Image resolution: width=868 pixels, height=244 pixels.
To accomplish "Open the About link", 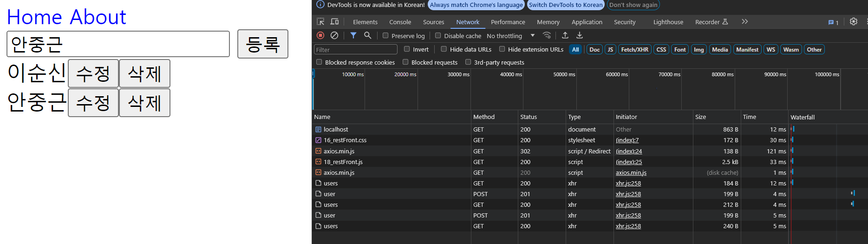I will click(98, 17).
